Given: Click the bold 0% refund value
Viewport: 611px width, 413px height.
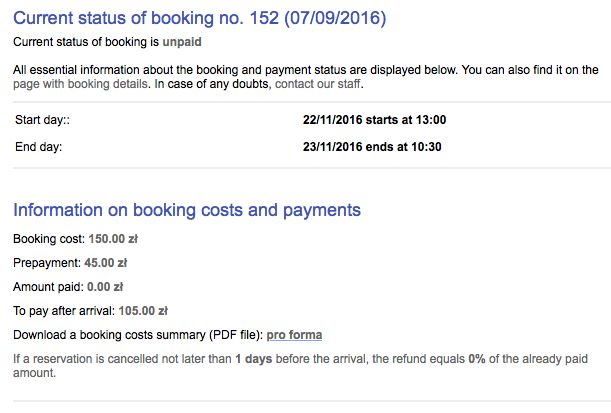Looking at the screenshot, I should coord(443,358).
